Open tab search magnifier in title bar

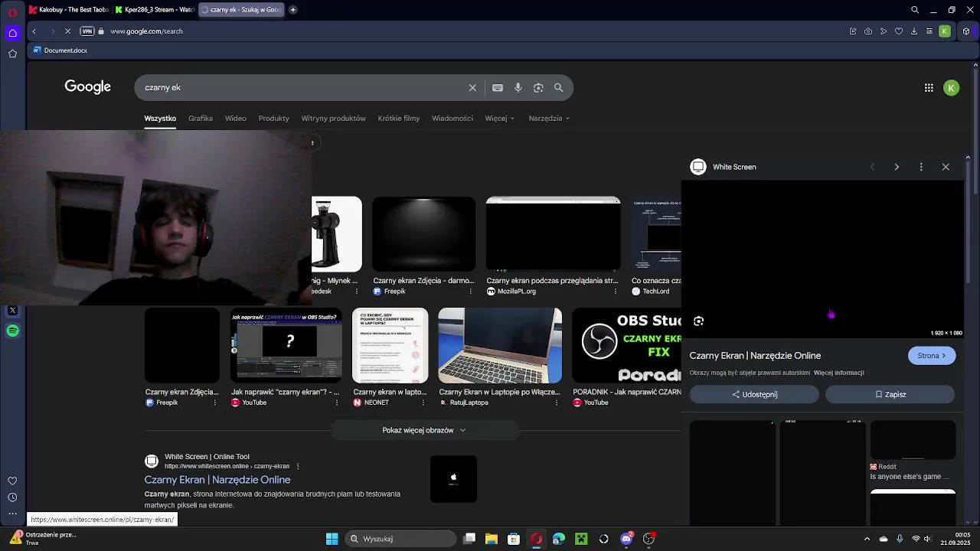pos(915,10)
